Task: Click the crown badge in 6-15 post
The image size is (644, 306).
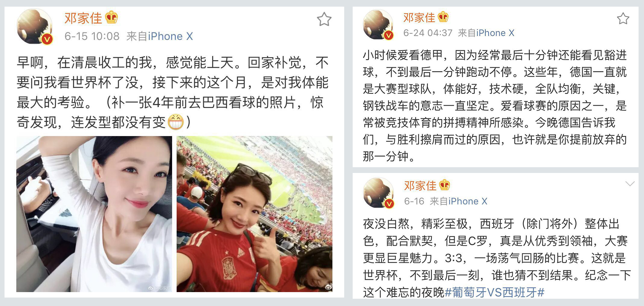Action: pos(111,18)
